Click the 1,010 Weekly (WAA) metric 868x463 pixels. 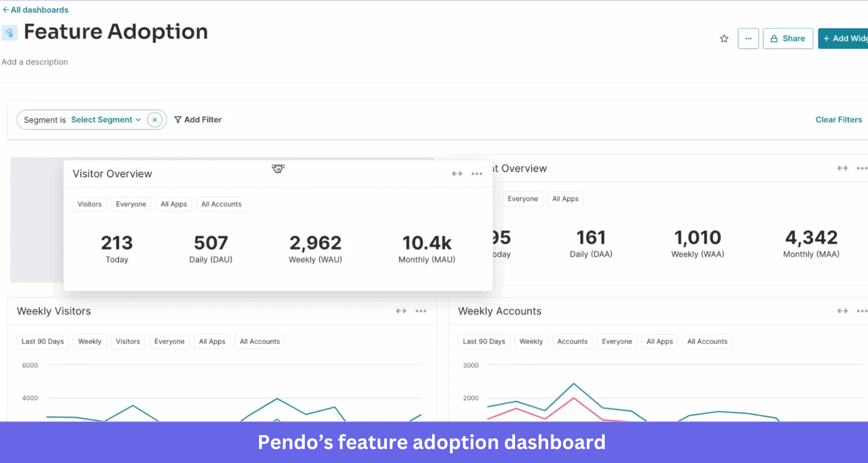tap(698, 244)
